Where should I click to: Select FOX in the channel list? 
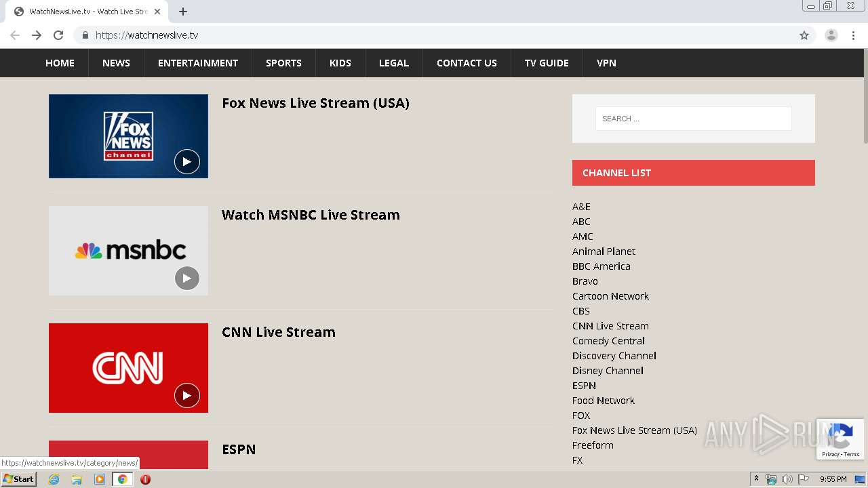581,415
